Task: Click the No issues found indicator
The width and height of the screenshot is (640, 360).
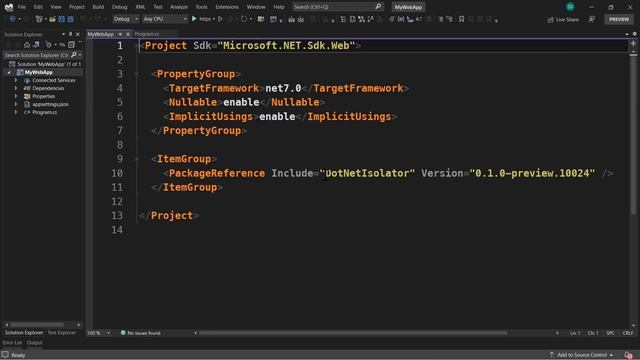Action: click(x=141, y=333)
